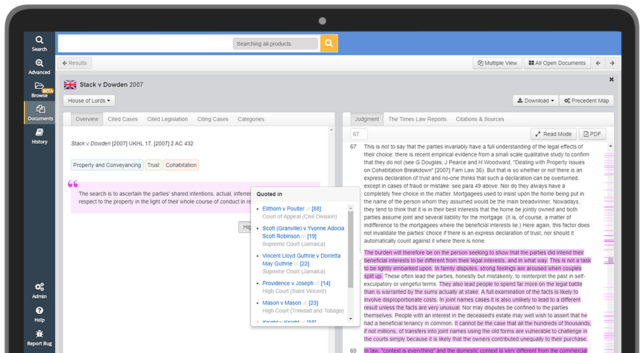This screenshot has width=644, height=353.
Task: Open Search in the left sidebar
Action: [x=39, y=44]
